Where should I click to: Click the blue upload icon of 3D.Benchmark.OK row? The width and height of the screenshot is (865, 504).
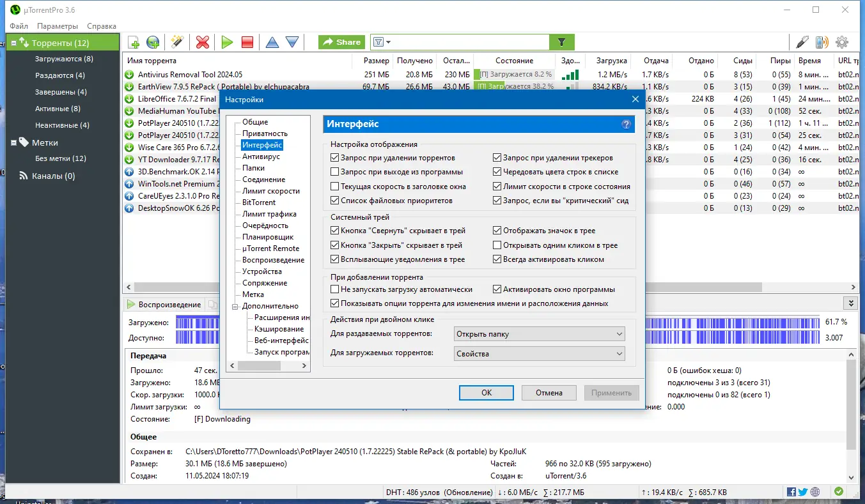point(130,172)
